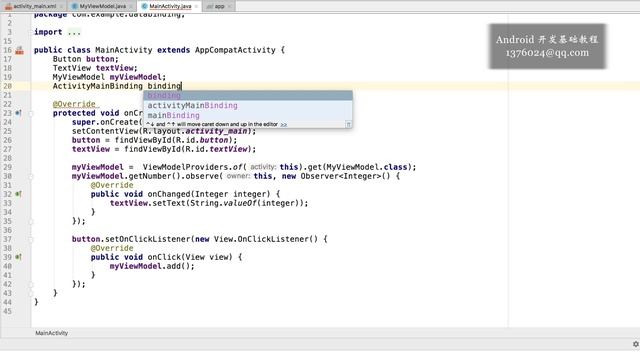Click the pi icon in the completion popup

(348, 124)
